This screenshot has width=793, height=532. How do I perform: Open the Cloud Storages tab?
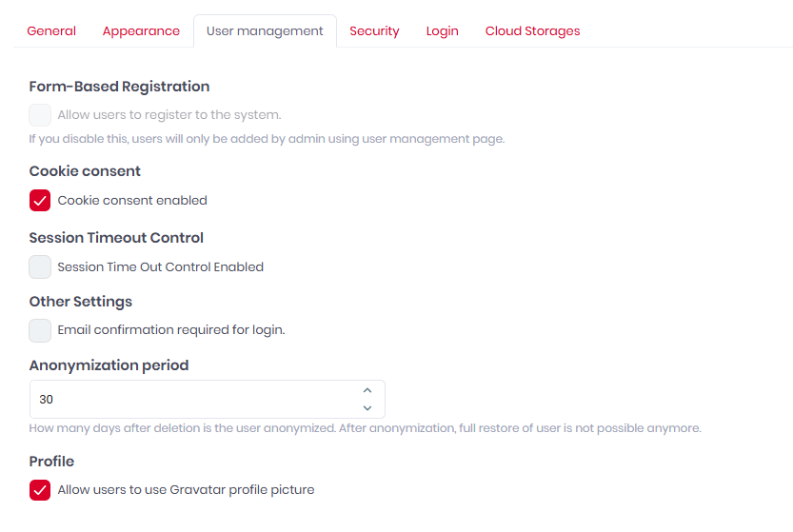coord(532,31)
